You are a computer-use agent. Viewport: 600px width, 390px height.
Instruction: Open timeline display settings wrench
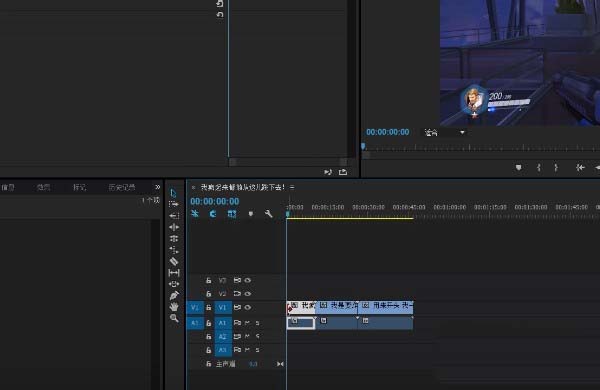click(269, 214)
